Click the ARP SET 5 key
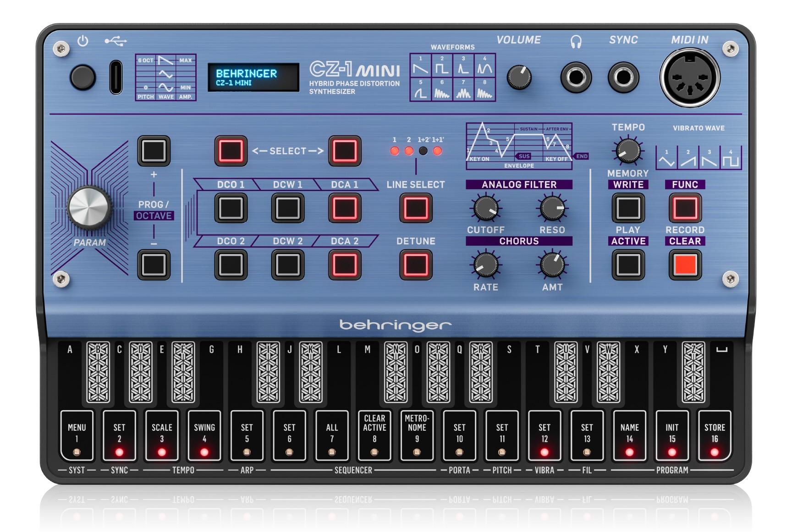The image size is (798, 532). point(247,435)
